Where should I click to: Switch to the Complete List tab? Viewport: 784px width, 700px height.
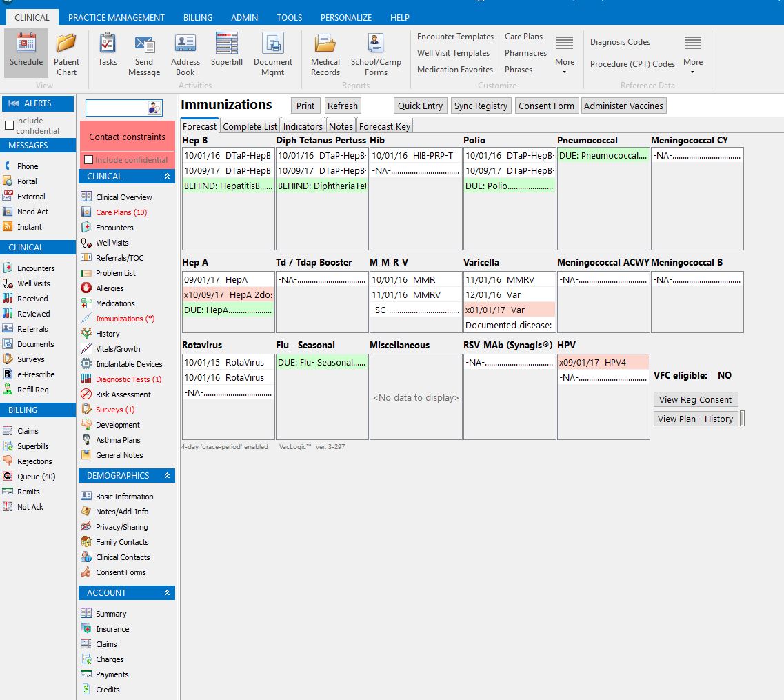[x=250, y=126]
